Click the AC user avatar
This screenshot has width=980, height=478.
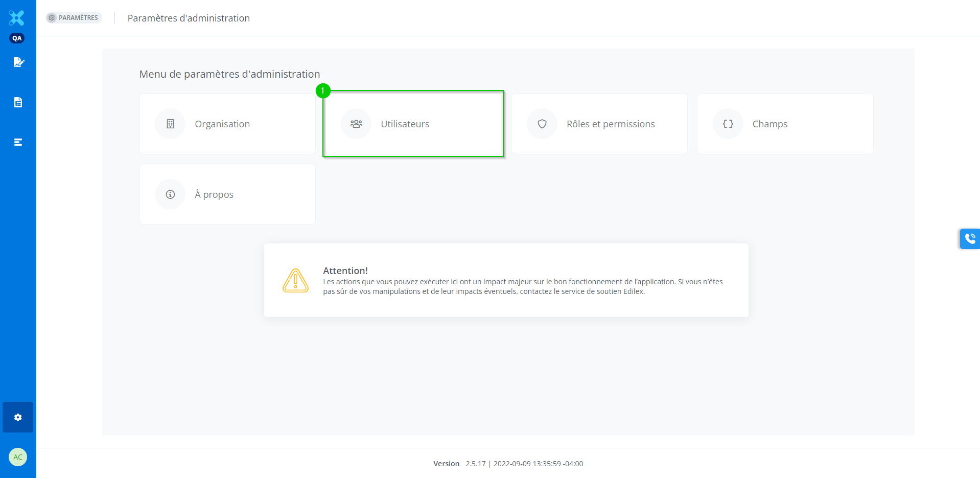click(18, 457)
